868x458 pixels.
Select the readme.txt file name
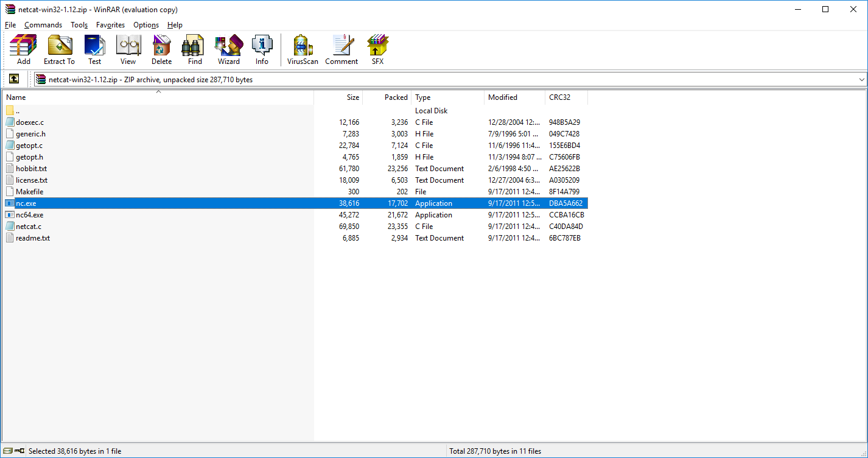tap(33, 238)
